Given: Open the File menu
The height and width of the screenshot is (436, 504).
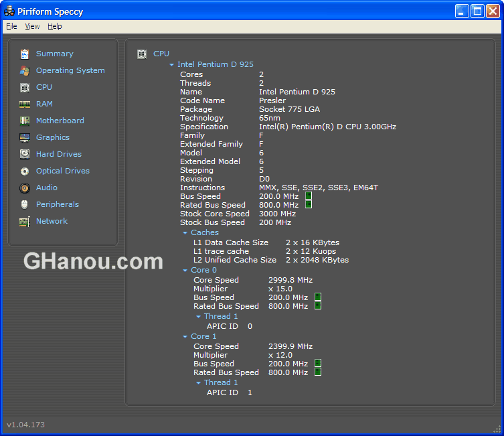Looking at the screenshot, I should tap(11, 26).
